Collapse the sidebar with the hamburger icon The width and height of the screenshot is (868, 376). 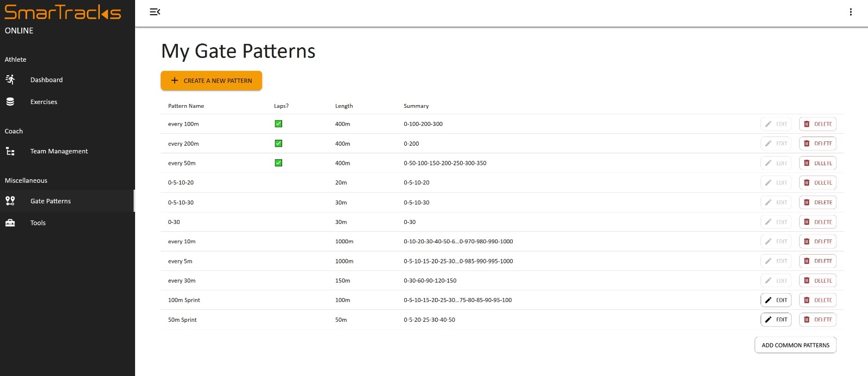[x=155, y=12]
